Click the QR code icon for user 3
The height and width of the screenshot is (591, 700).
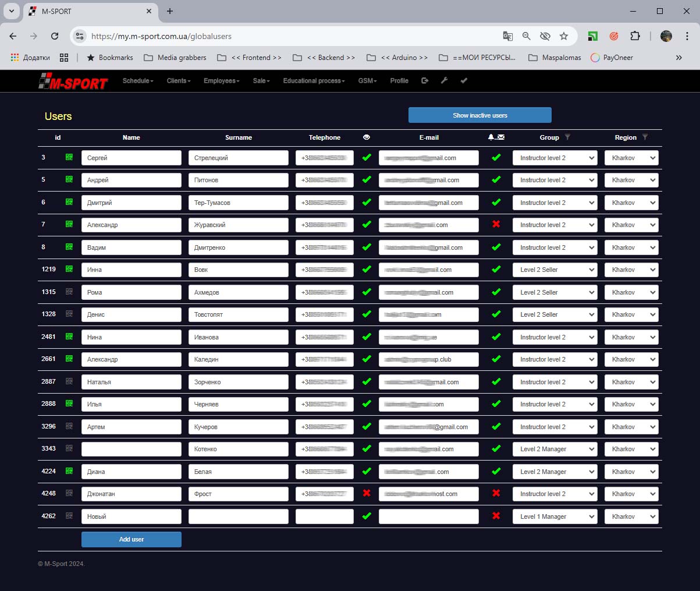click(69, 157)
